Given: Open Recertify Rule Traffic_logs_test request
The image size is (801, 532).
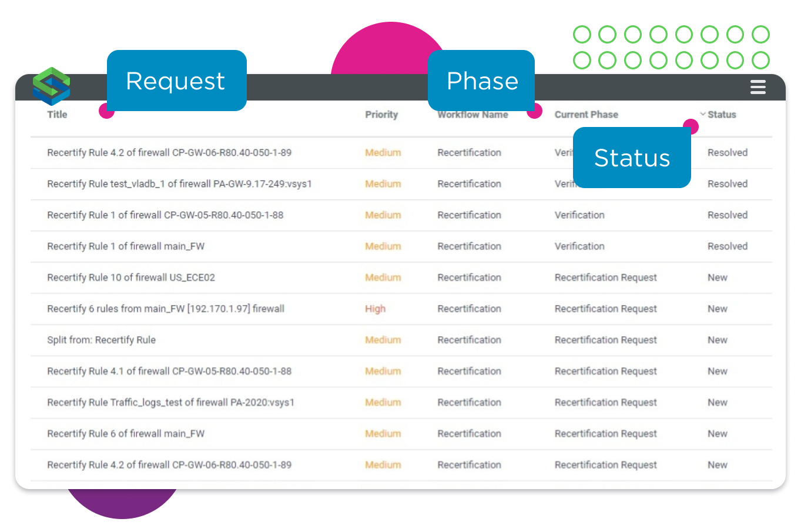Looking at the screenshot, I should (x=170, y=403).
